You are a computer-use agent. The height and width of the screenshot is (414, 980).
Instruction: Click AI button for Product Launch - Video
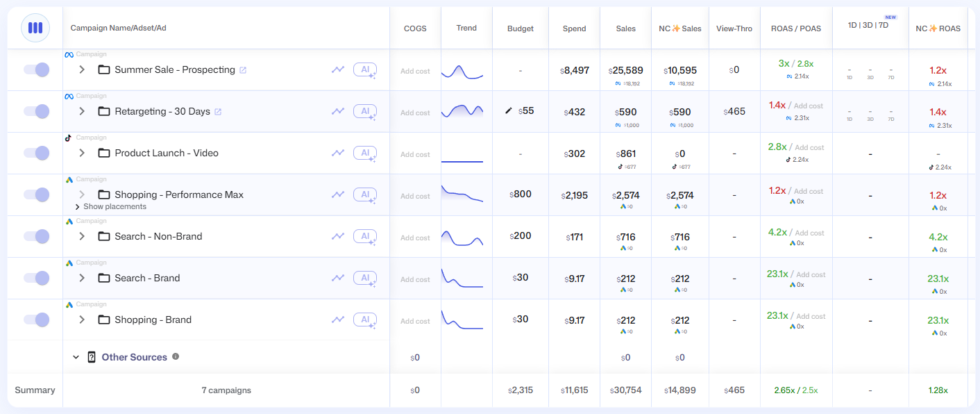pos(365,153)
